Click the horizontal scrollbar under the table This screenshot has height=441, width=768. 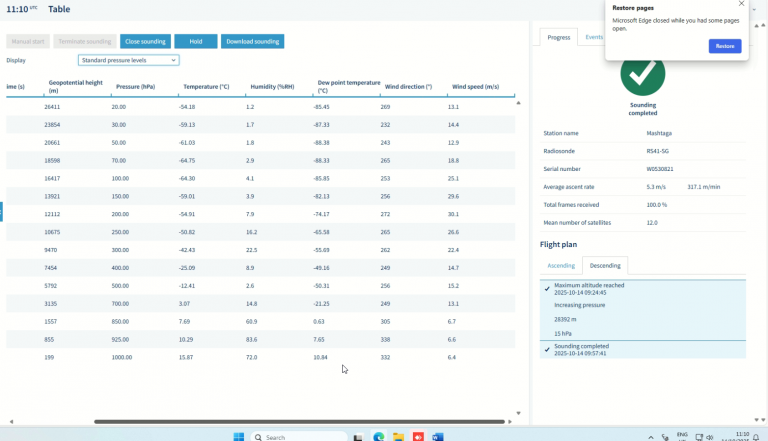[x=299, y=421]
